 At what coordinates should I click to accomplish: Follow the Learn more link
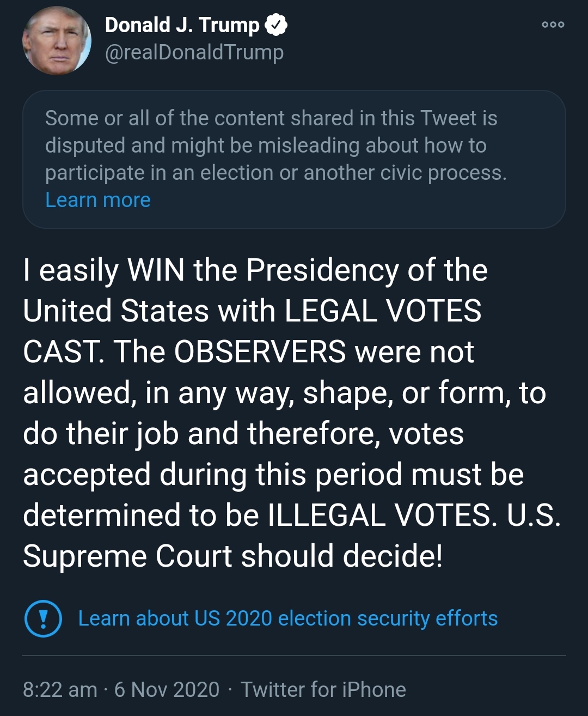98,200
